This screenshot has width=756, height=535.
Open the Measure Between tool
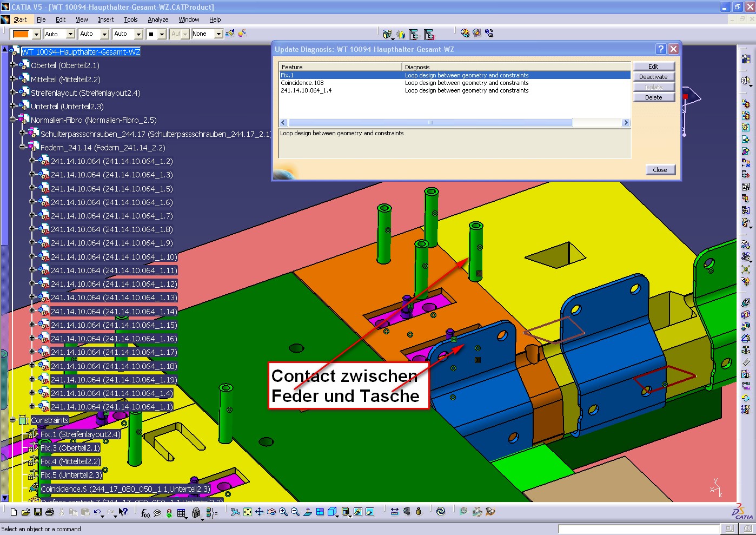pos(394,512)
